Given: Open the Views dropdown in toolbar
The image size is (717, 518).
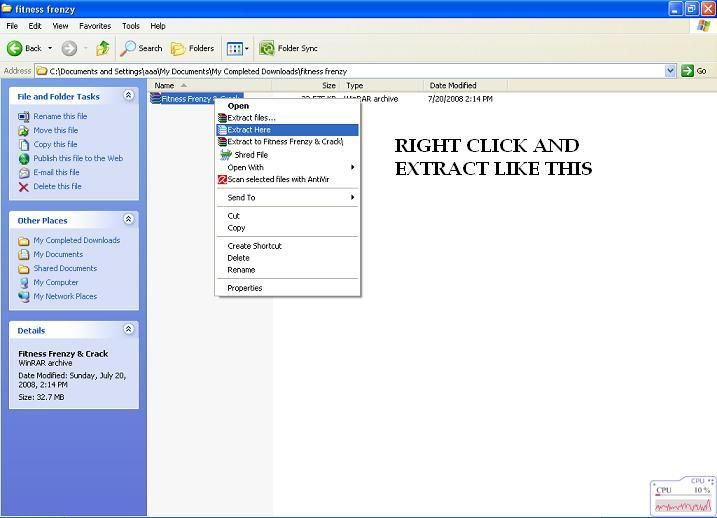Looking at the screenshot, I should coord(236,48).
